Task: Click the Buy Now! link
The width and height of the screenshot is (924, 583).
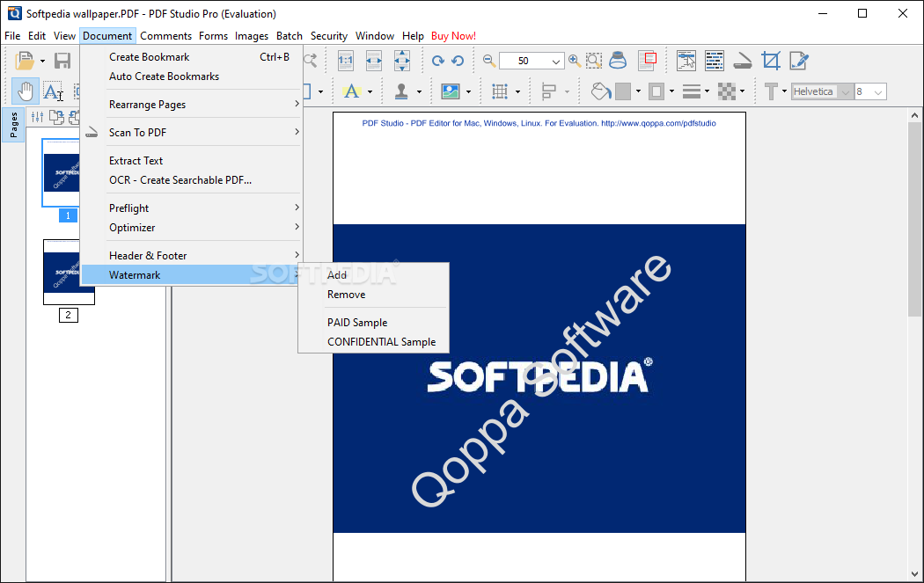Action: pyautogui.click(x=453, y=36)
